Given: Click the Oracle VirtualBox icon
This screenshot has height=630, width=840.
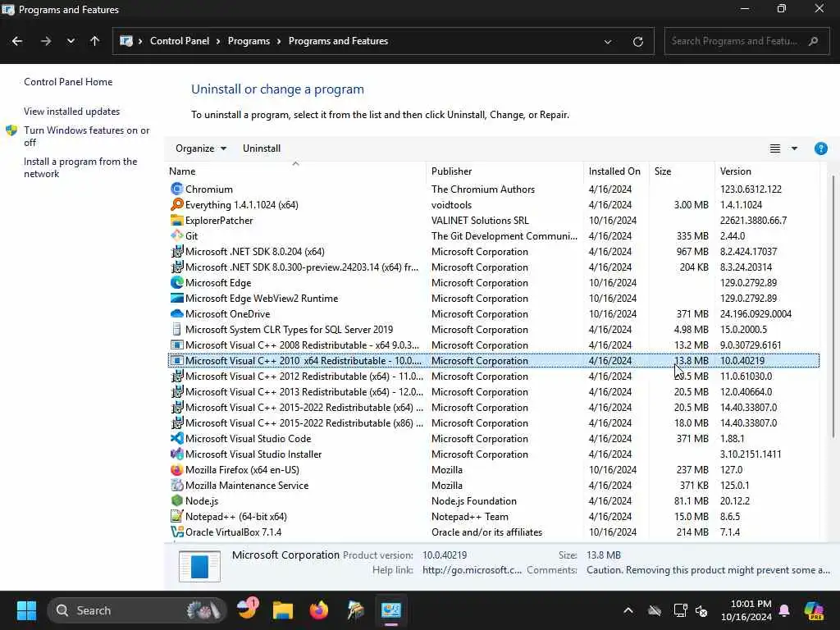Looking at the screenshot, I should point(177,532).
